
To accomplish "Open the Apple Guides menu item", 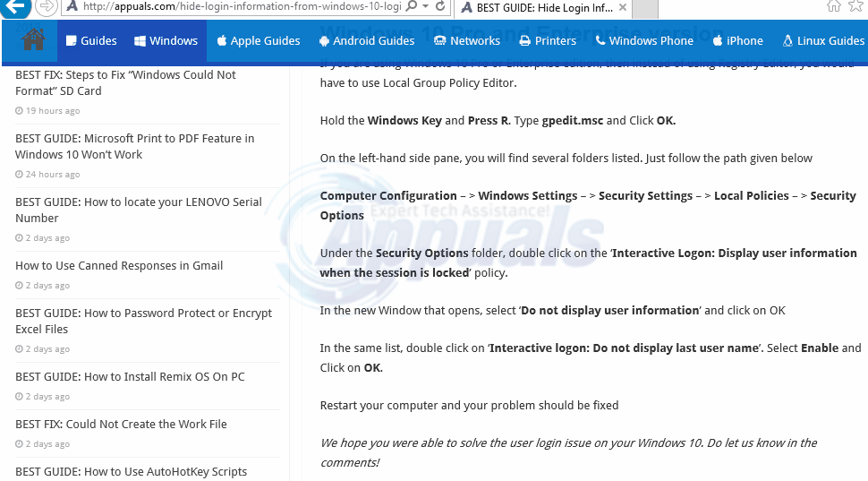I will coord(259,40).
